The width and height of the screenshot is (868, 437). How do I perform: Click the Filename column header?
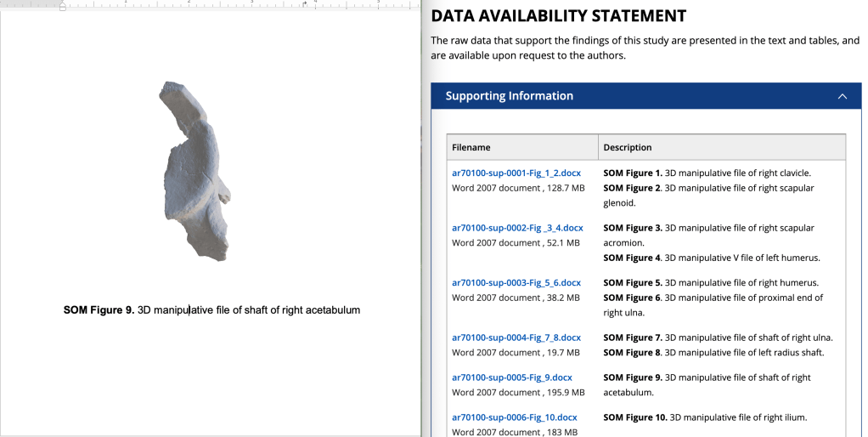471,147
